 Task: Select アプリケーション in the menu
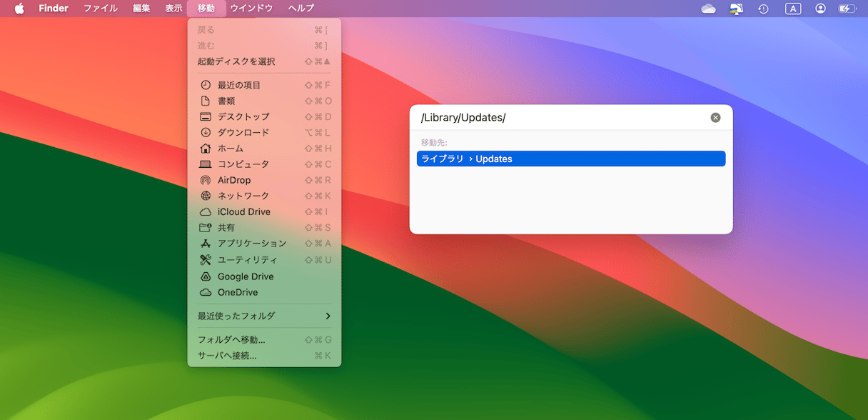[x=251, y=244]
